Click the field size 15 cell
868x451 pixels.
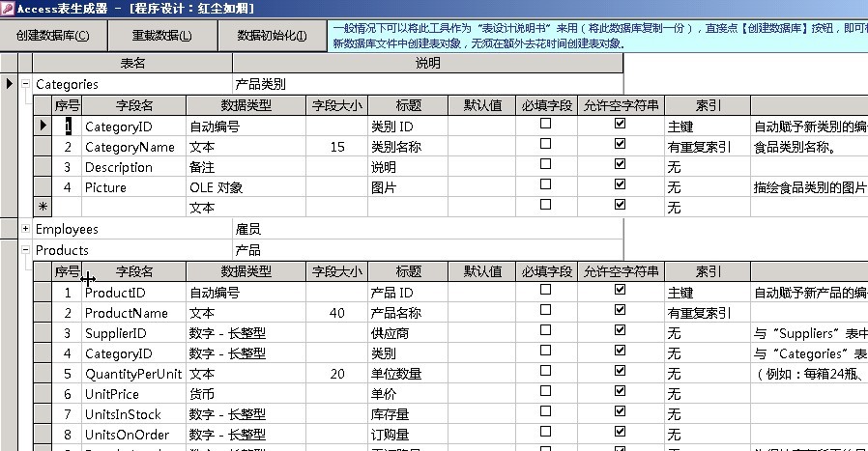[x=336, y=147]
